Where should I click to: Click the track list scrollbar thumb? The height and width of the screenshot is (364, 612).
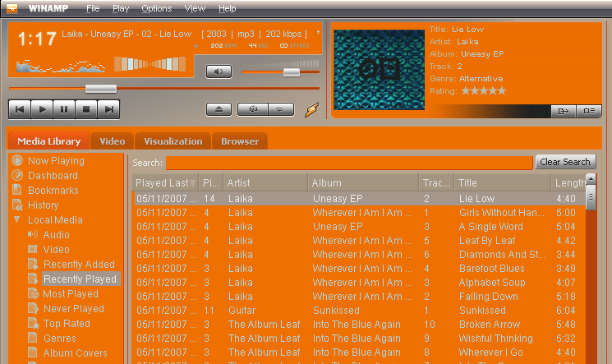pyautogui.click(x=591, y=197)
